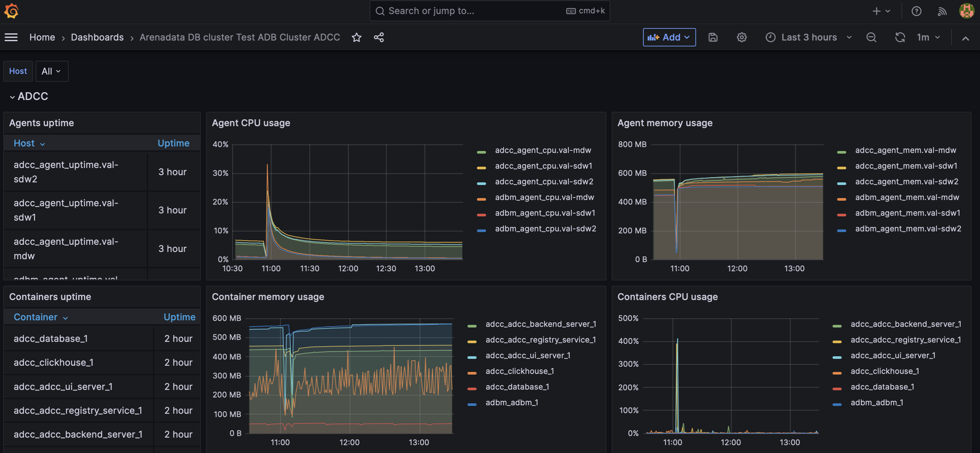This screenshot has height=453, width=980.
Task: Go to Dashboards breadcrumb
Action: pyautogui.click(x=97, y=37)
